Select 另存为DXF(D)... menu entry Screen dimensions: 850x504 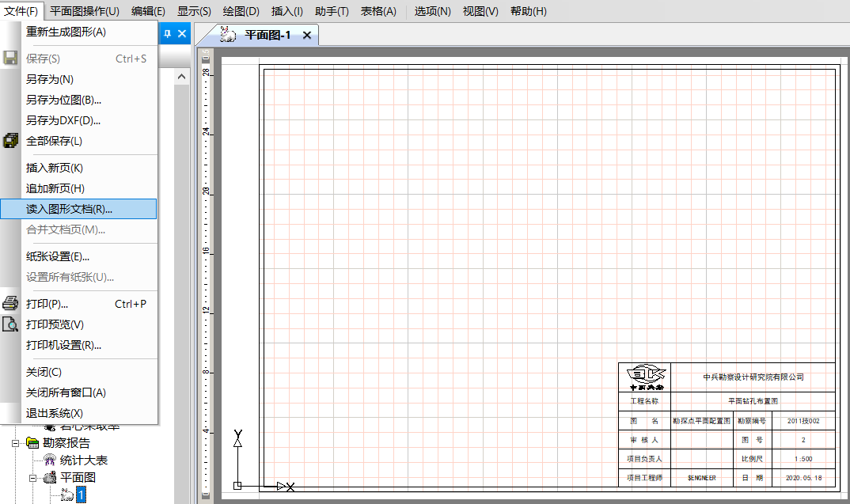point(63,120)
